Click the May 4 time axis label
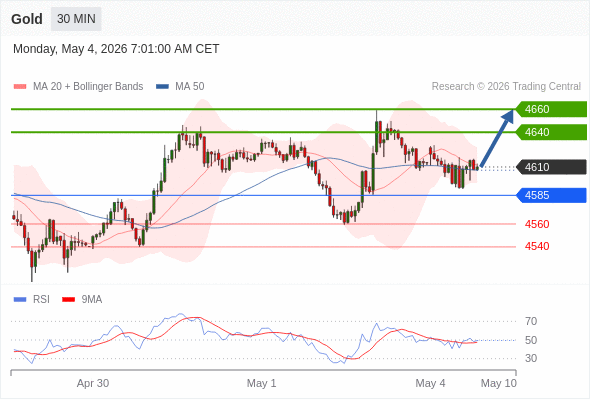This screenshot has height=400, width=590. coord(430,383)
